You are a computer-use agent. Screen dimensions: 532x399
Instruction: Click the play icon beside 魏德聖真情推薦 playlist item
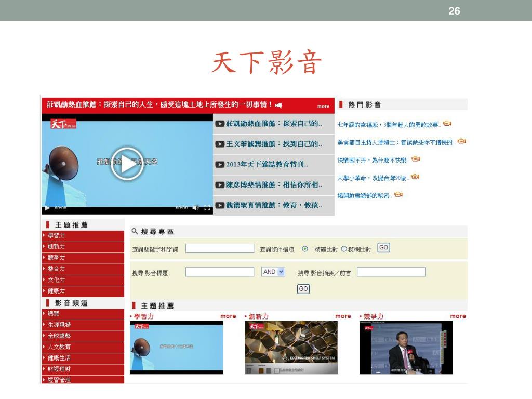pos(220,205)
